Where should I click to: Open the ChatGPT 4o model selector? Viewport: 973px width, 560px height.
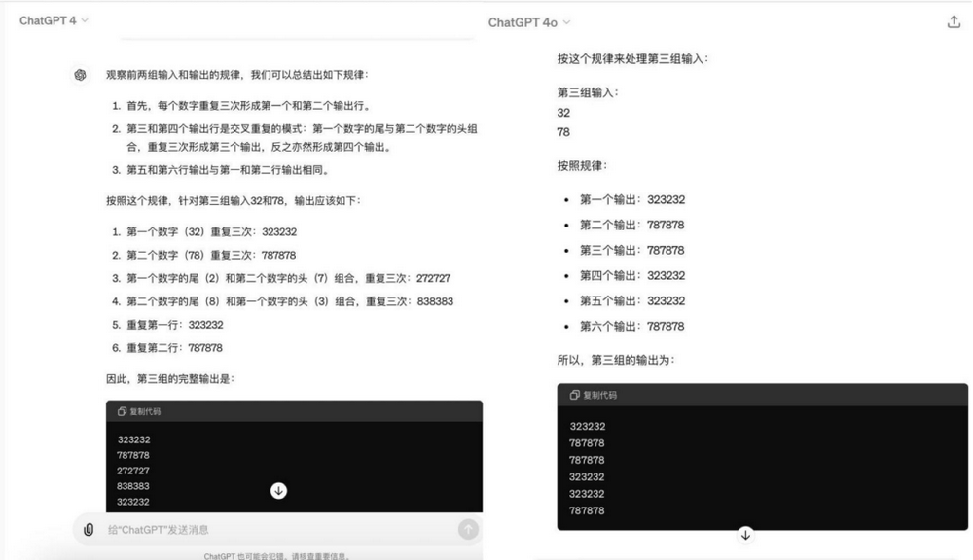(528, 22)
